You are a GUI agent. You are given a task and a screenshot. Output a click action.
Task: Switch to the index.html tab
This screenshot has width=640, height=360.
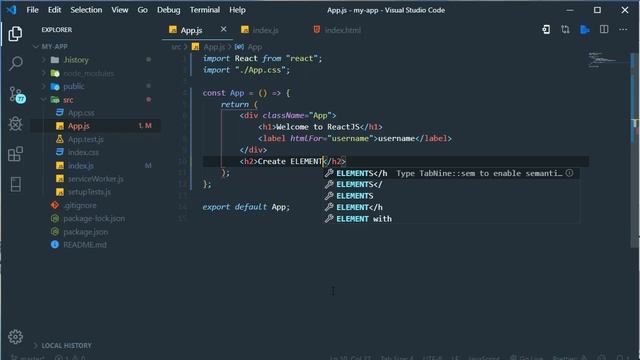click(342, 30)
